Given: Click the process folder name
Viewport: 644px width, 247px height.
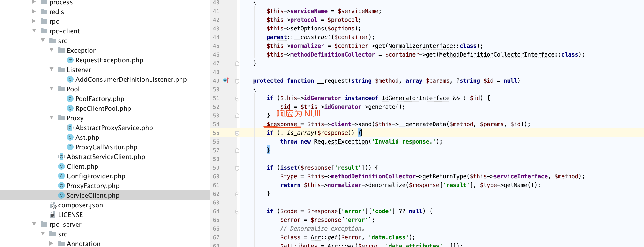Looking at the screenshot, I should [61, 2].
